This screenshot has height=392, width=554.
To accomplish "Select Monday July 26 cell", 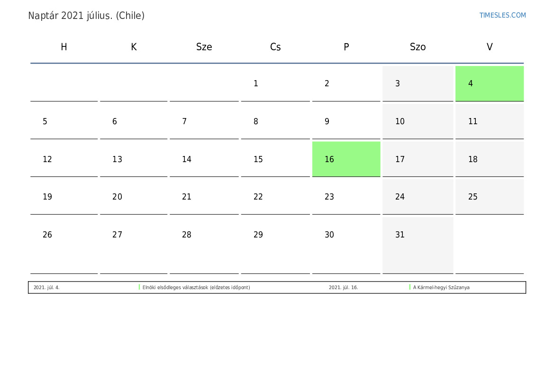I will click(x=64, y=245).
